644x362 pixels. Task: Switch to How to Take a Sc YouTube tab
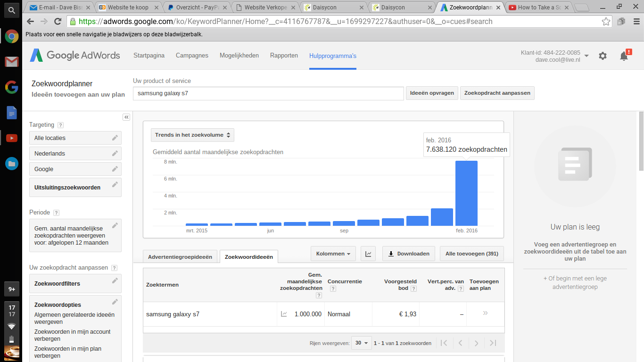(x=539, y=7)
